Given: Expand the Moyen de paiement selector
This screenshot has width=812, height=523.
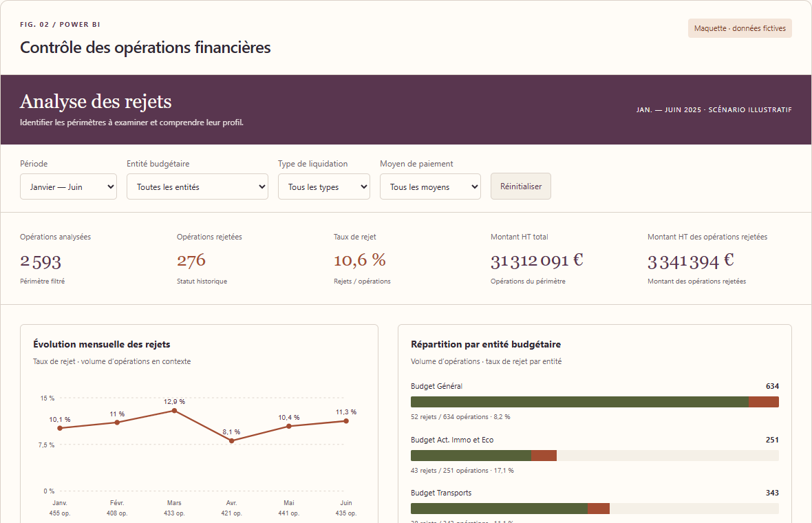Looking at the screenshot, I should click(430, 186).
